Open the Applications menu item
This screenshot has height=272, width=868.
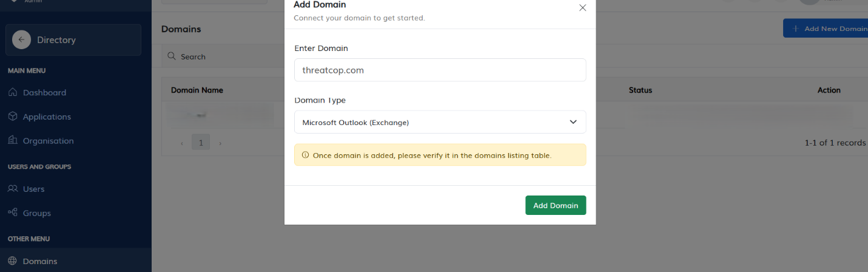coord(47,117)
